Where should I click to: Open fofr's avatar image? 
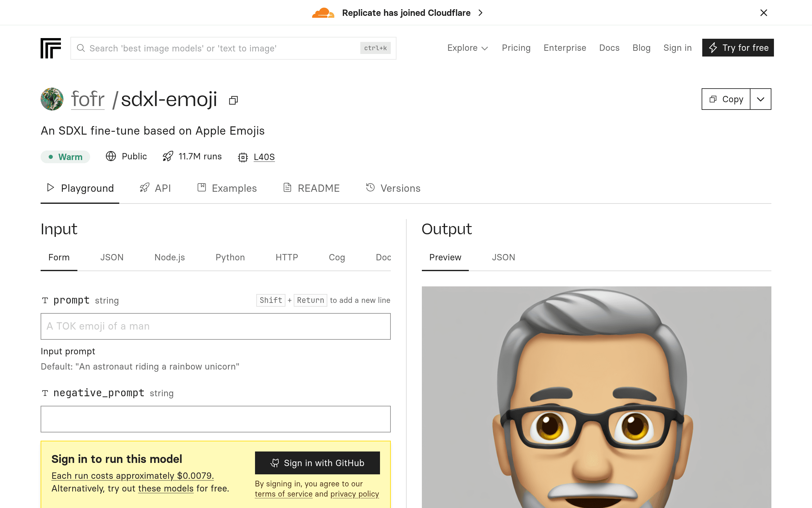[x=52, y=99]
